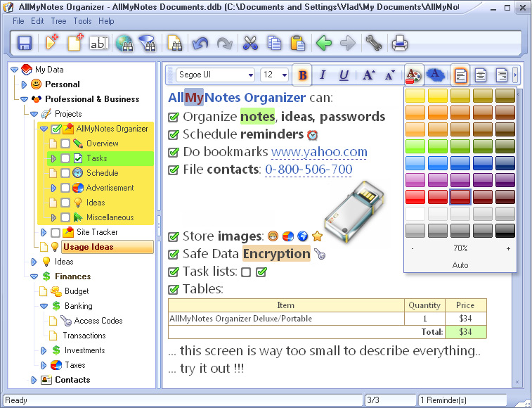532x408 pixels.
Task: Click the rename 'ab' icon
Action: coord(98,44)
